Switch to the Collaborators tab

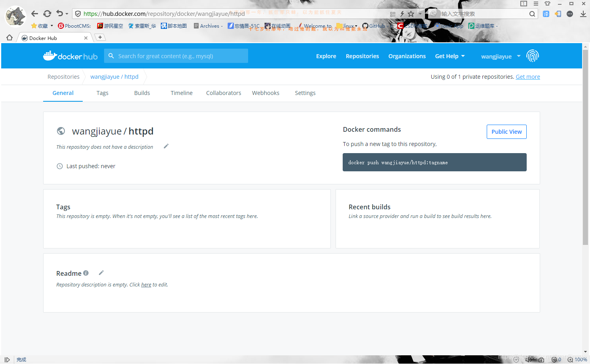pyautogui.click(x=224, y=93)
